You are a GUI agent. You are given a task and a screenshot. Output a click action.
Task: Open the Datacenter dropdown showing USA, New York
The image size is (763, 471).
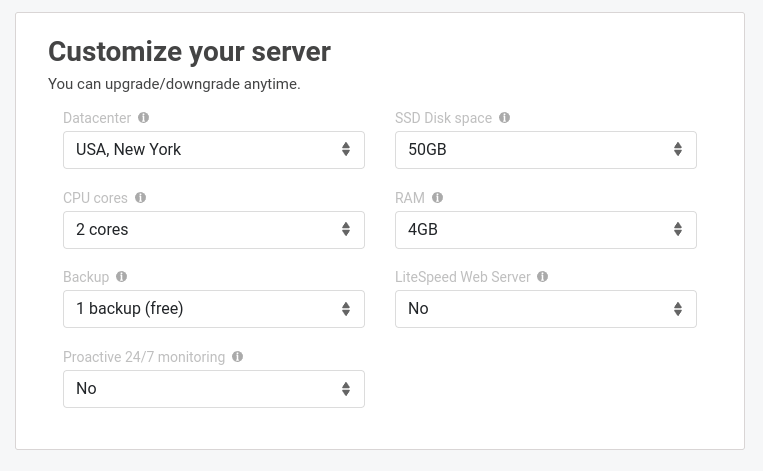tap(213, 150)
